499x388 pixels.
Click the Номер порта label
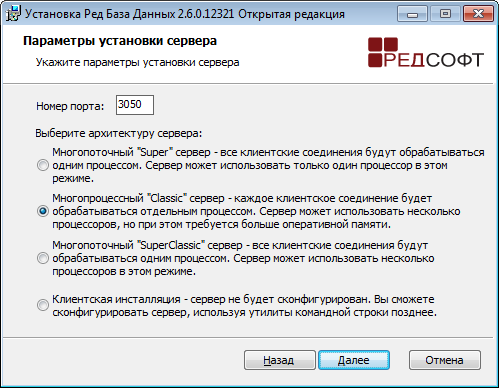[70, 106]
